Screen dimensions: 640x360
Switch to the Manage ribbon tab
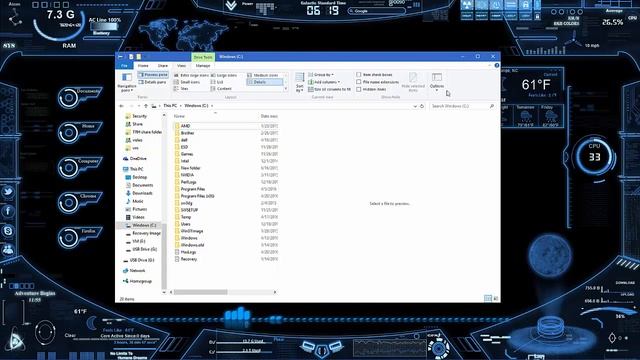(x=203, y=65)
